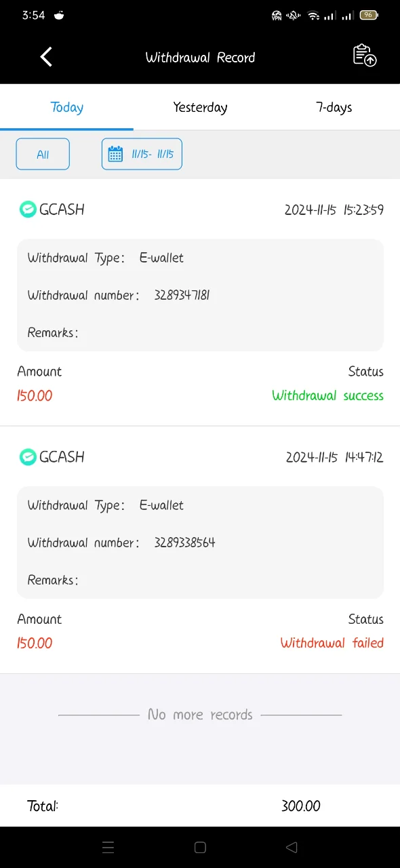
Task: Open the All filter dropdown
Action: (43, 154)
